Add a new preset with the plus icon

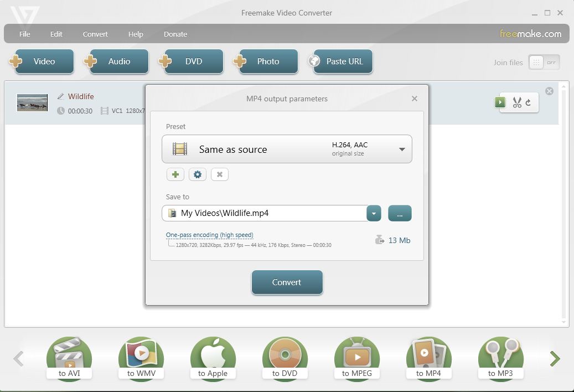(175, 174)
